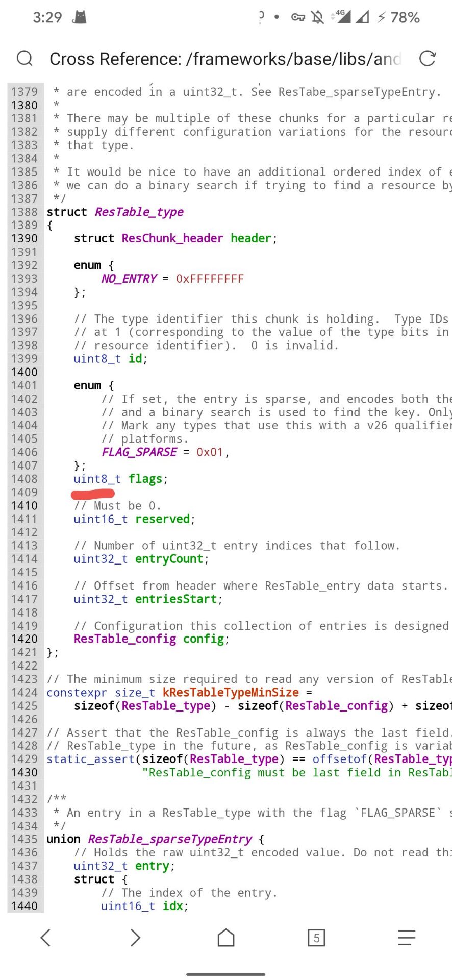Click uint16_t type on line 1411
This screenshot has width=452, height=980.
click(101, 519)
